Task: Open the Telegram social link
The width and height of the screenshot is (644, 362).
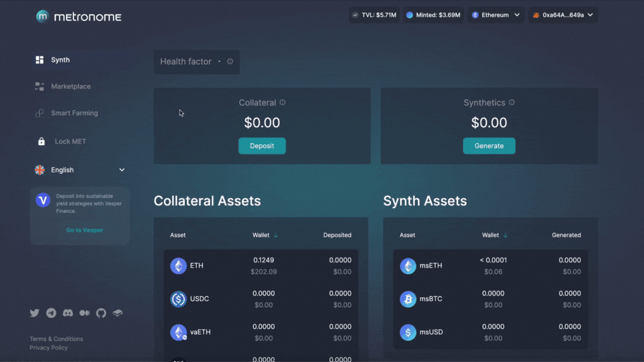Action: pos(51,313)
